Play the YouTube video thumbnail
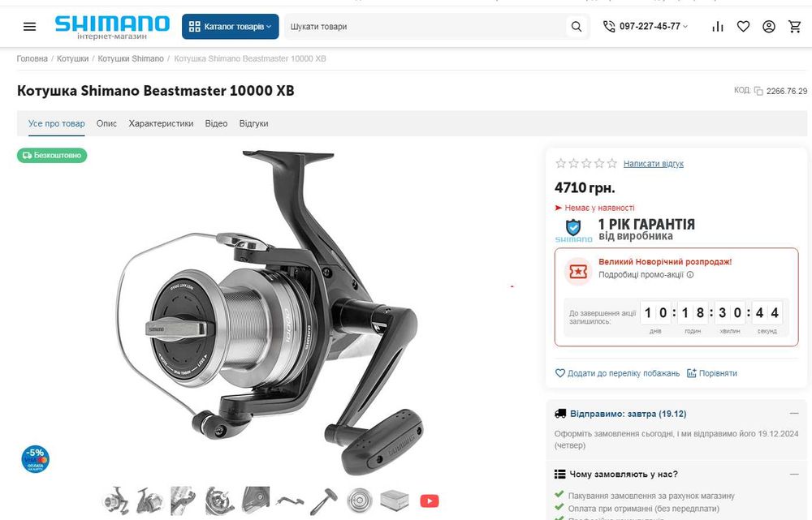The image size is (812, 520). [430, 501]
